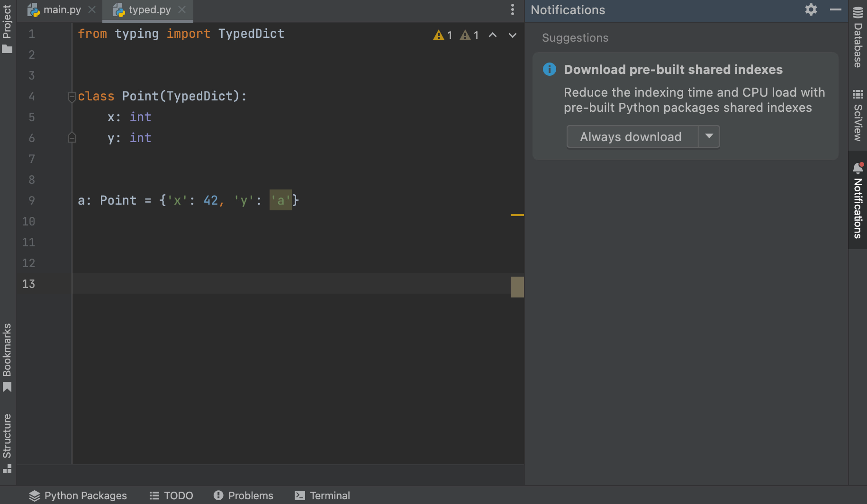Click the weak warning indicator icon
Screen dimensions: 867x504
pyautogui.click(x=465, y=35)
